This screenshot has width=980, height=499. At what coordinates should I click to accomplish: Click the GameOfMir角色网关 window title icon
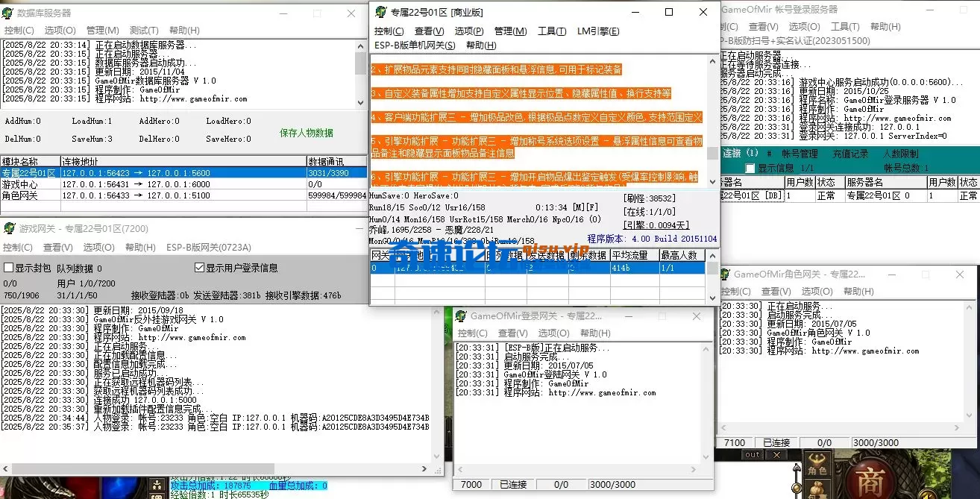pos(725,274)
